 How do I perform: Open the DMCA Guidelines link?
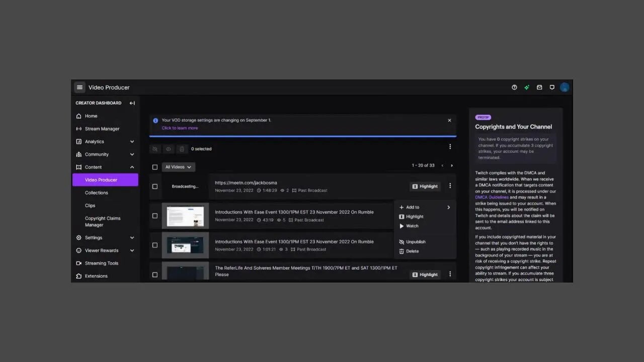492,198
